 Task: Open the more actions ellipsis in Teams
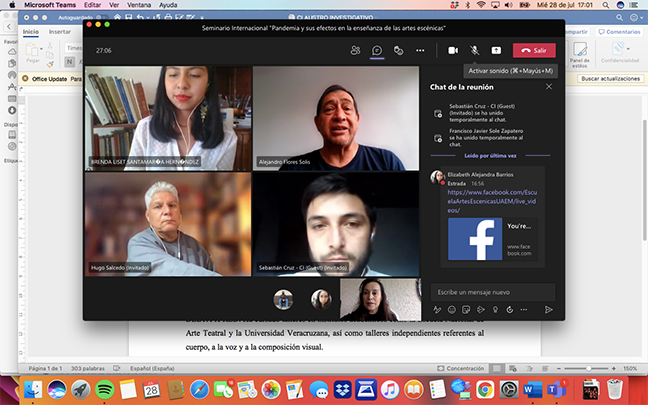(x=420, y=50)
